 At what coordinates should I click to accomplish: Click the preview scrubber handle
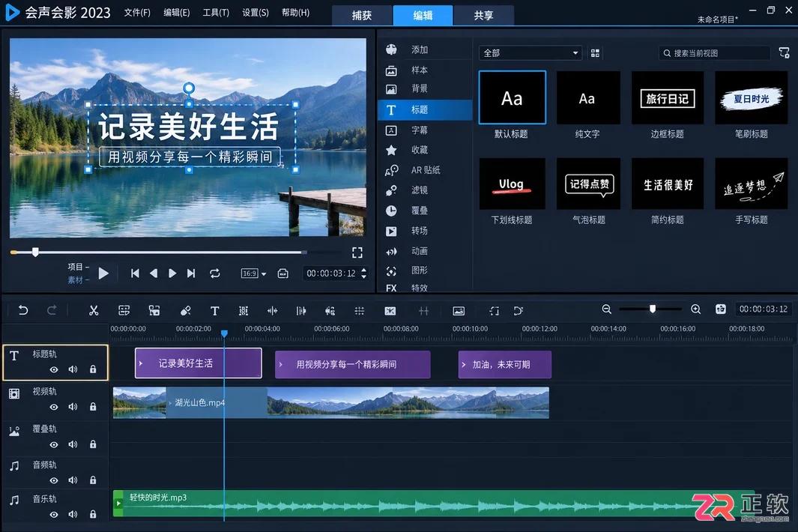click(35, 252)
